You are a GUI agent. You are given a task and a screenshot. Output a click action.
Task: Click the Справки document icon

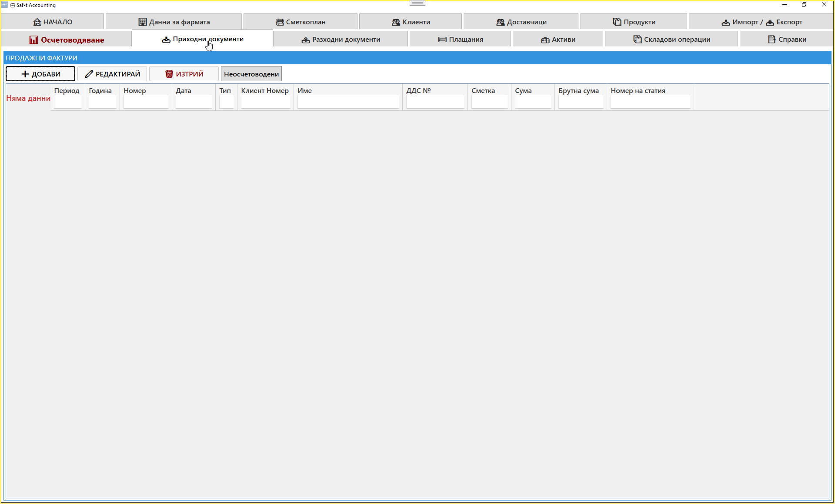point(772,40)
